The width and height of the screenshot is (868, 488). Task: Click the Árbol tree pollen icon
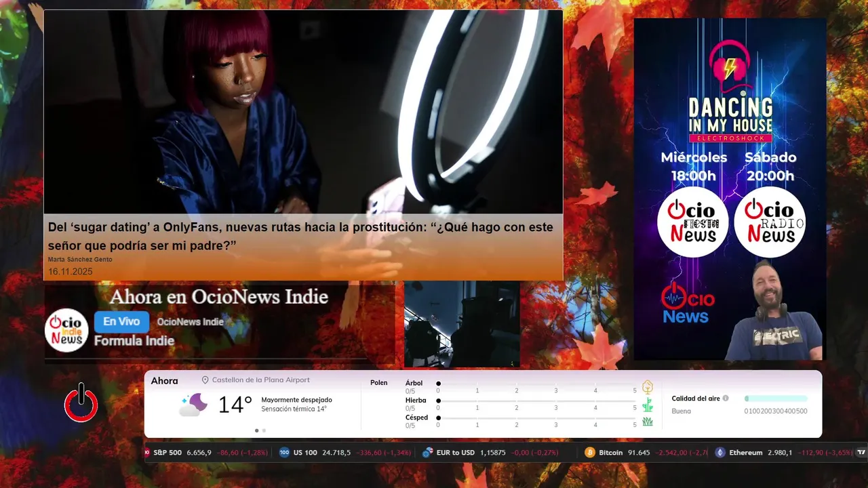tap(648, 387)
